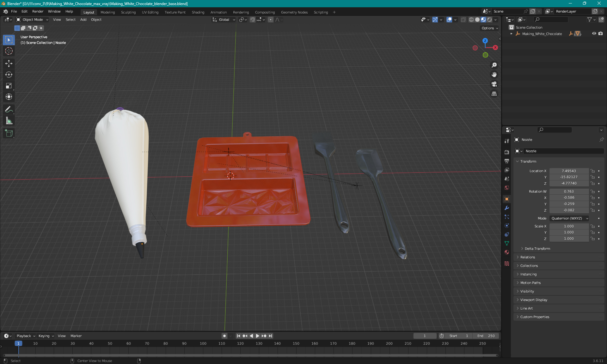Click the current frame number field
Viewport: 607px width, 364px height.
pyautogui.click(x=425, y=336)
